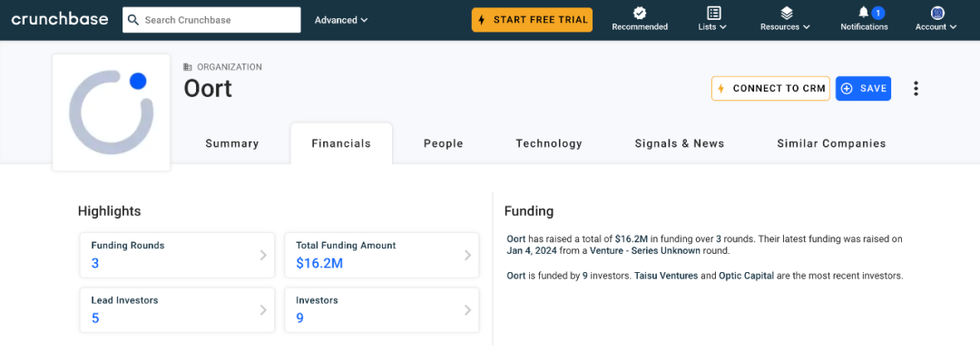The width and height of the screenshot is (980, 350).
Task: Expand the Funding Rounds card chevron
Action: (263, 255)
